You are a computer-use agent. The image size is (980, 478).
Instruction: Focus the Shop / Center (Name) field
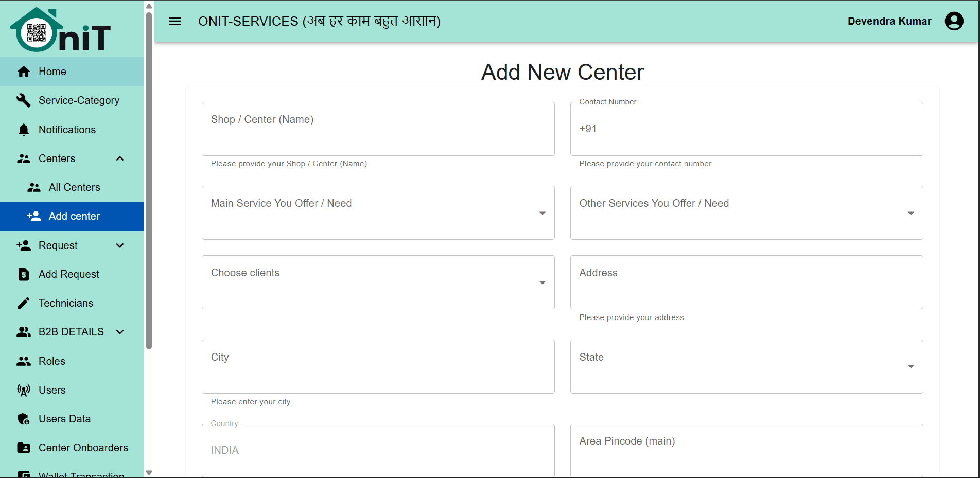tap(378, 129)
